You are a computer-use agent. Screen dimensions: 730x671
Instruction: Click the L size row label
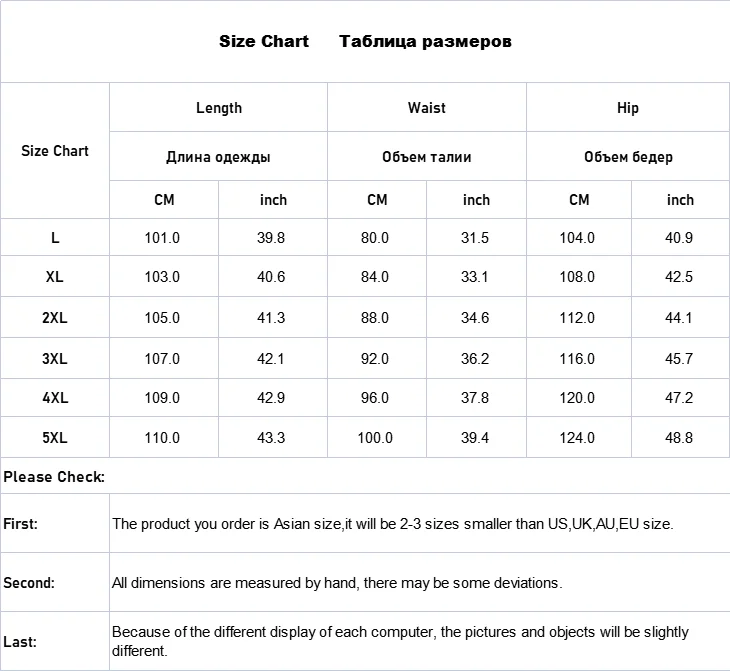[55, 238]
